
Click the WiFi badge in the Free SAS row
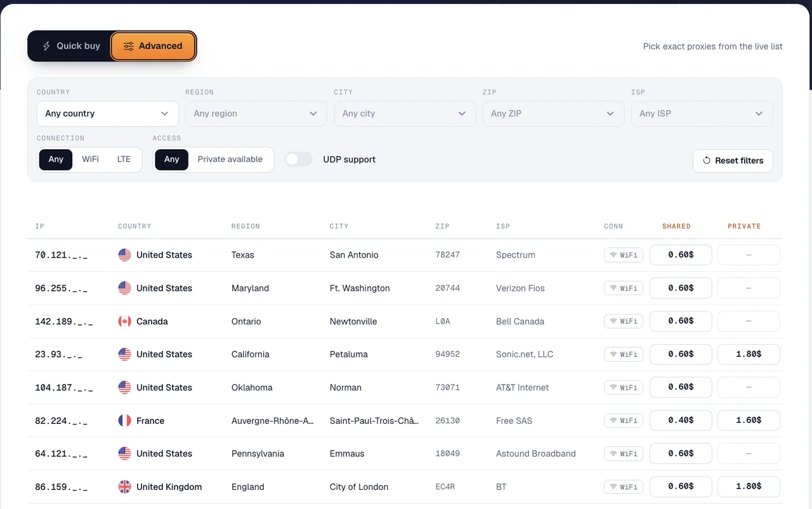624,421
